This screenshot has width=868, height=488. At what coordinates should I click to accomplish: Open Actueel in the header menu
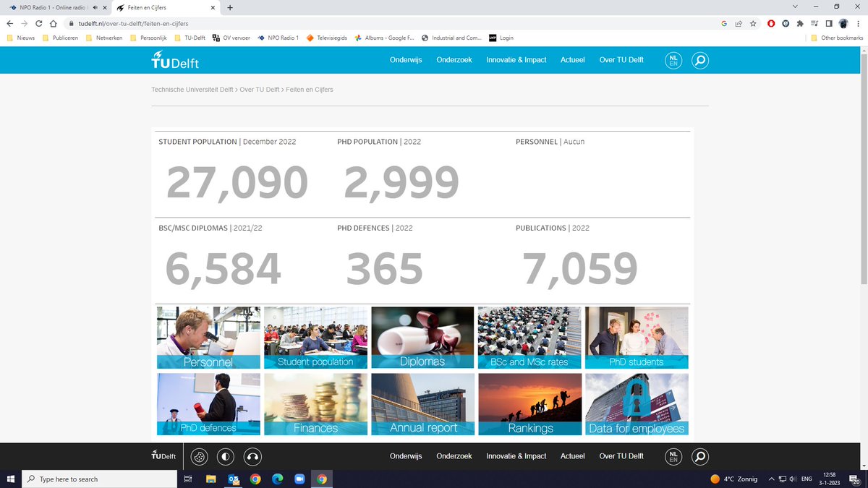pyautogui.click(x=573, y=60)
